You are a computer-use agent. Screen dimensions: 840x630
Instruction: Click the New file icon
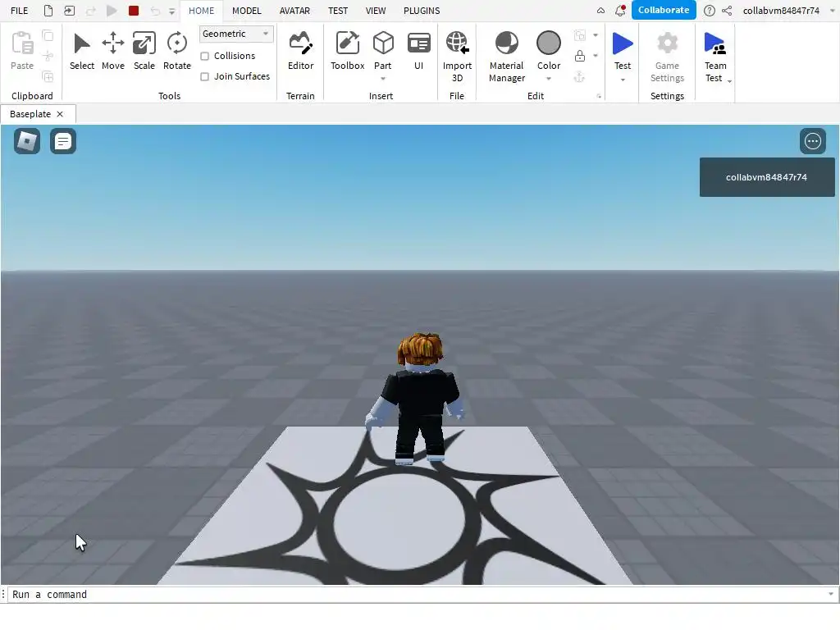pos(48,11)
